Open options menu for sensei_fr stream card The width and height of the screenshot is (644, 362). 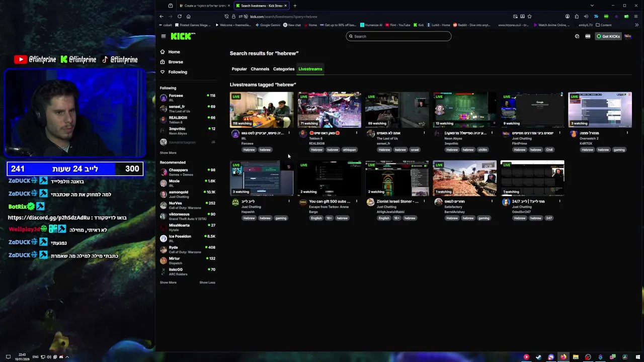pyautogui.click(x=424, y=133)
